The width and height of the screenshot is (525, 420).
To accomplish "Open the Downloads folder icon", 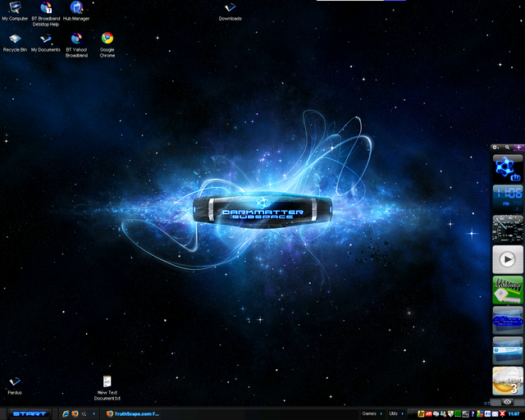I will tap(230, 8).
